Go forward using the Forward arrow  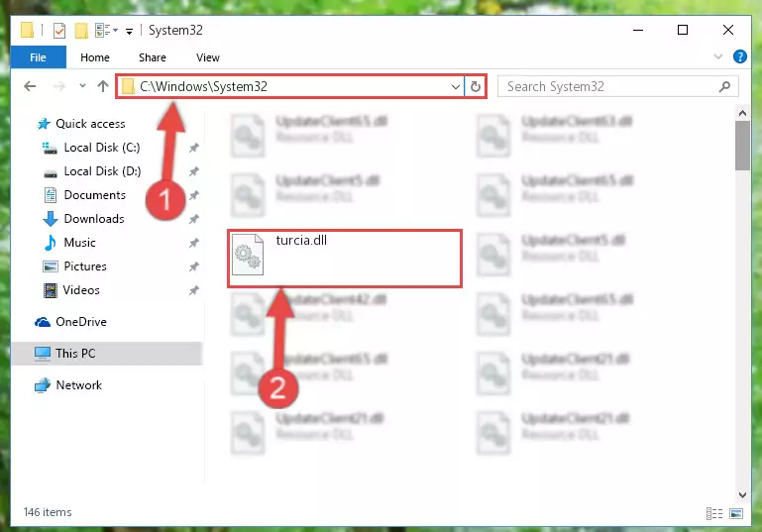click(59, 86)
